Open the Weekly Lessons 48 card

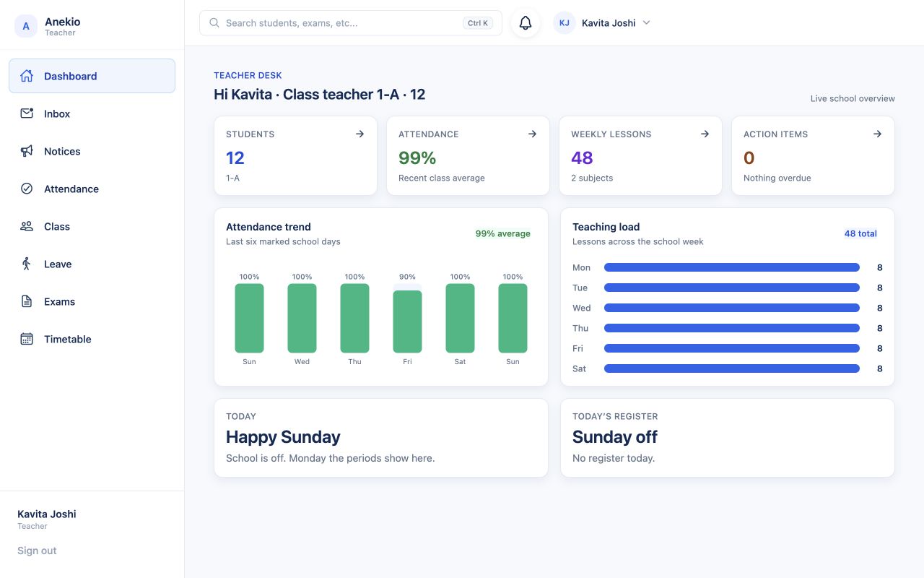click(640, 156)
